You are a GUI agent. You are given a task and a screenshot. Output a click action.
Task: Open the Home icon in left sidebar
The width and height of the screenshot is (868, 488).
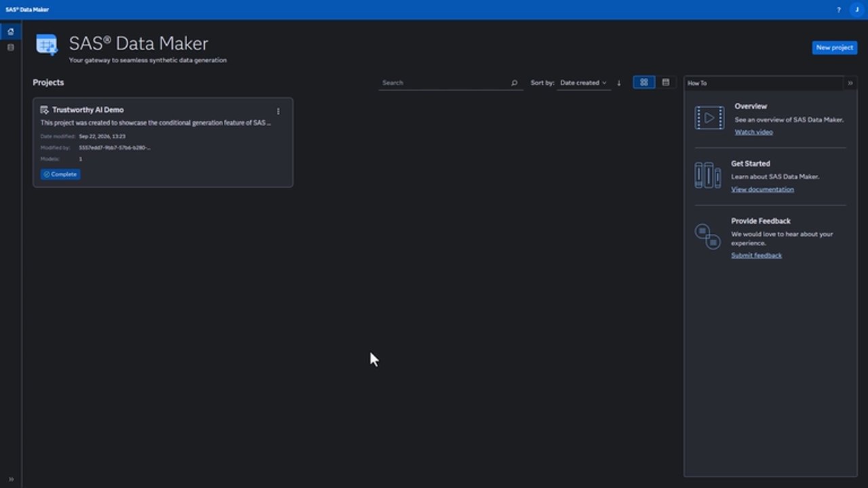coord(10,32)
